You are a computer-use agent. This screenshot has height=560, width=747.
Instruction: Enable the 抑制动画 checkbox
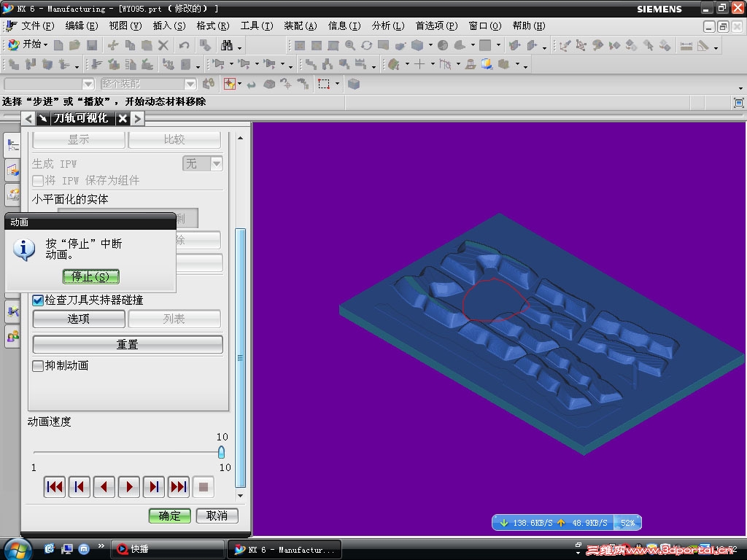[38, 366]
